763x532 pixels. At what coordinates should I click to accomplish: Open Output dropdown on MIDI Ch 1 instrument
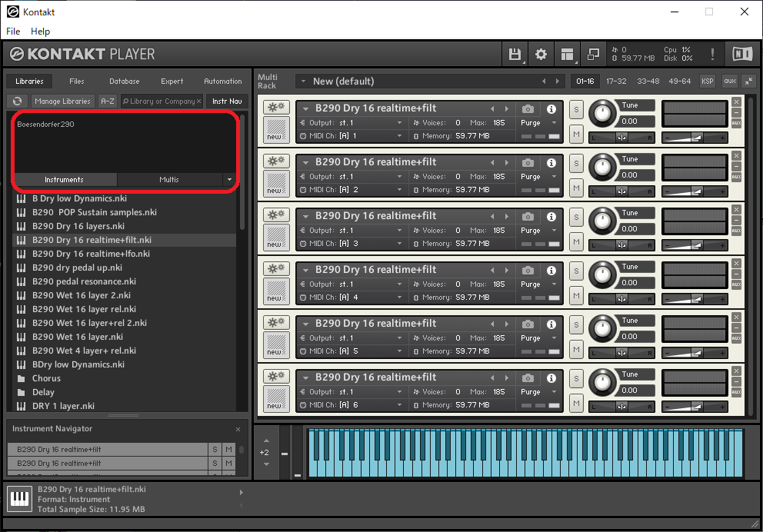click(x=399, y=122)
